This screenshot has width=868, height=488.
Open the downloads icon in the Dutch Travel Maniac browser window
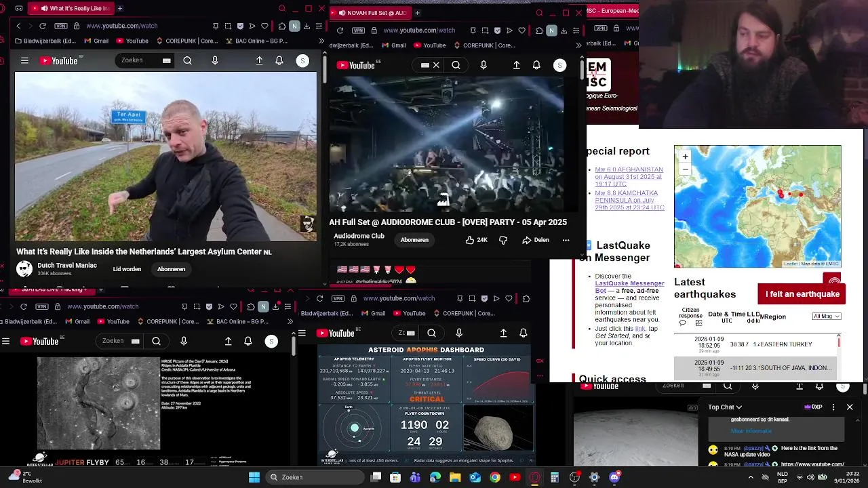point(307,26)
